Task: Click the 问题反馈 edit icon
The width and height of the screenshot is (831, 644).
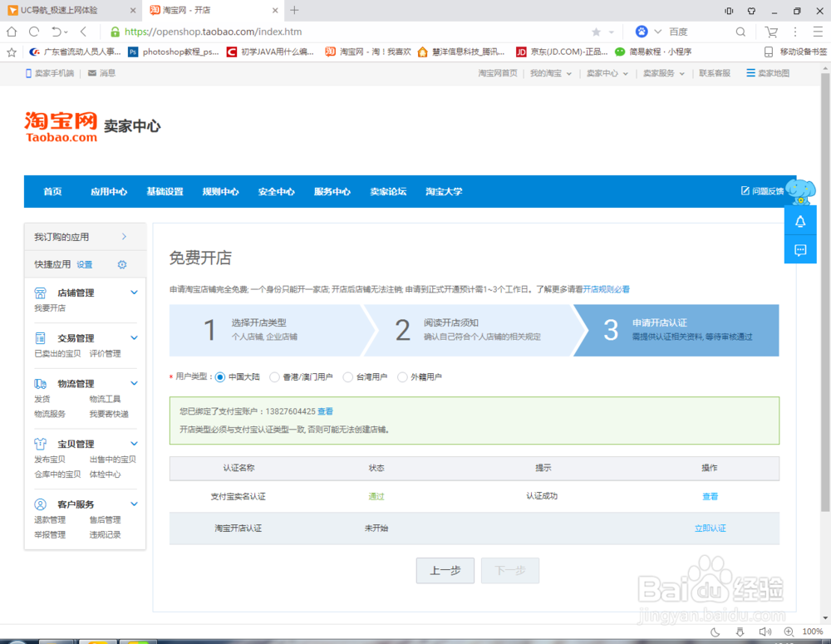Action: pos(745,191)
